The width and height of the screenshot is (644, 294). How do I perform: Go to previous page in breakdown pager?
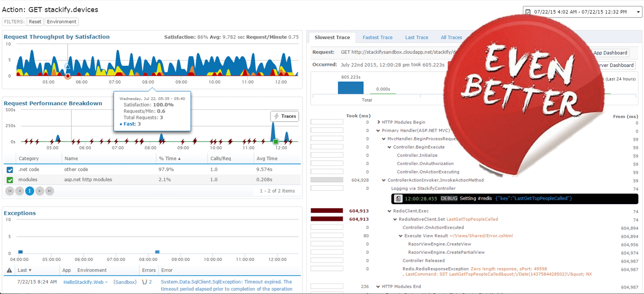tap(19, 191)
